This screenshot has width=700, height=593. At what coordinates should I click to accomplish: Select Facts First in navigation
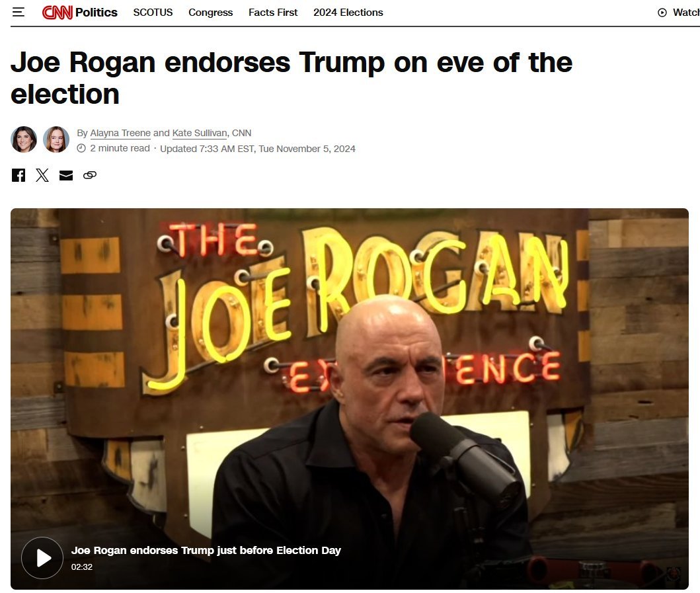coord(273,13)
